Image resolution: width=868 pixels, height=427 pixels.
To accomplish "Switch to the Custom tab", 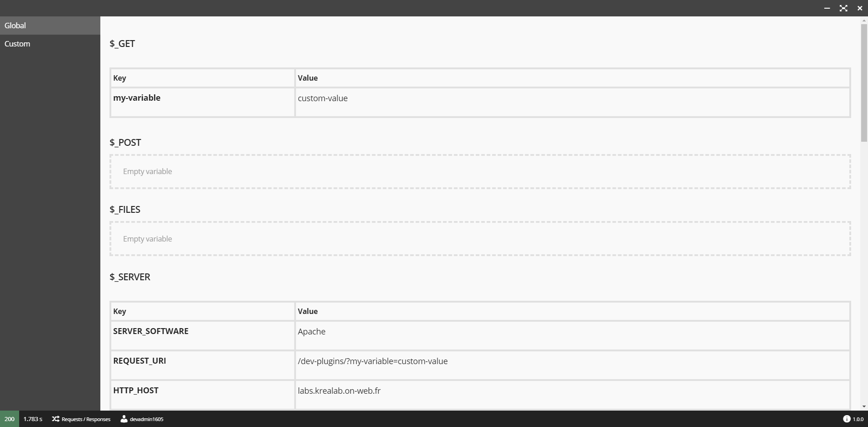I will pyautogui.click(x=50, y=44).
